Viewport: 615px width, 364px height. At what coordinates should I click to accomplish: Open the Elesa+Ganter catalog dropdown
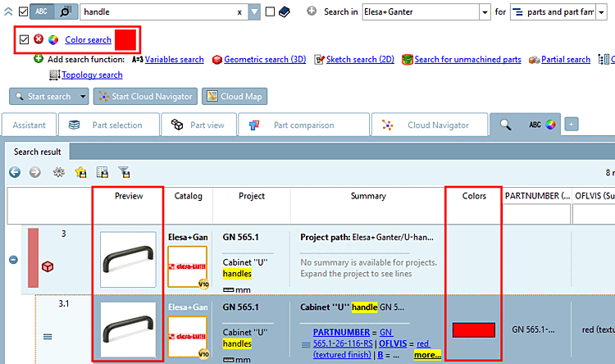tap(485, 12)
